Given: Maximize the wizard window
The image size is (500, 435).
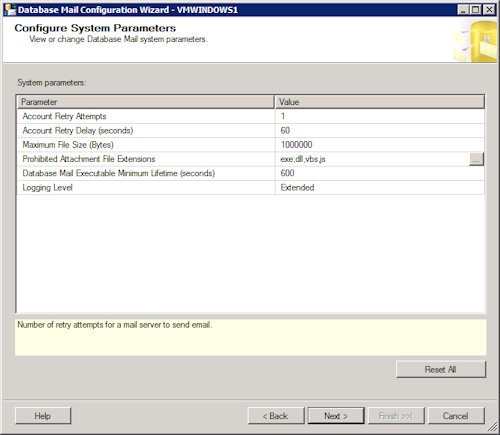Looking at the screenshot, I should [x=476, y=10].
